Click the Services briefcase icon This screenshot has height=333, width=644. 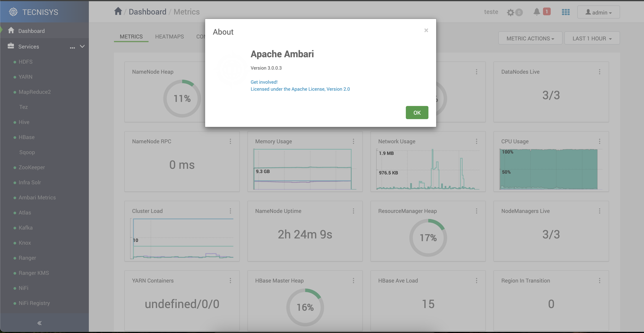(x=11, y=46)
